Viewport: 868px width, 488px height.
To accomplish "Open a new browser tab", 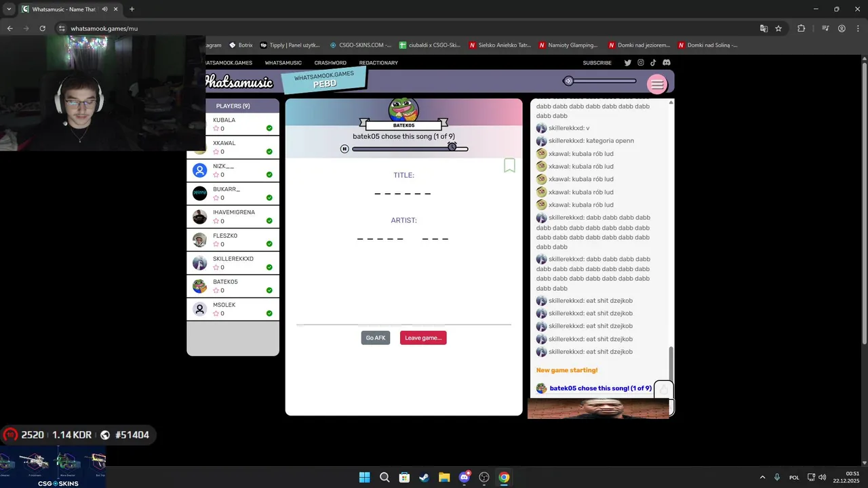I will point(132,9).
